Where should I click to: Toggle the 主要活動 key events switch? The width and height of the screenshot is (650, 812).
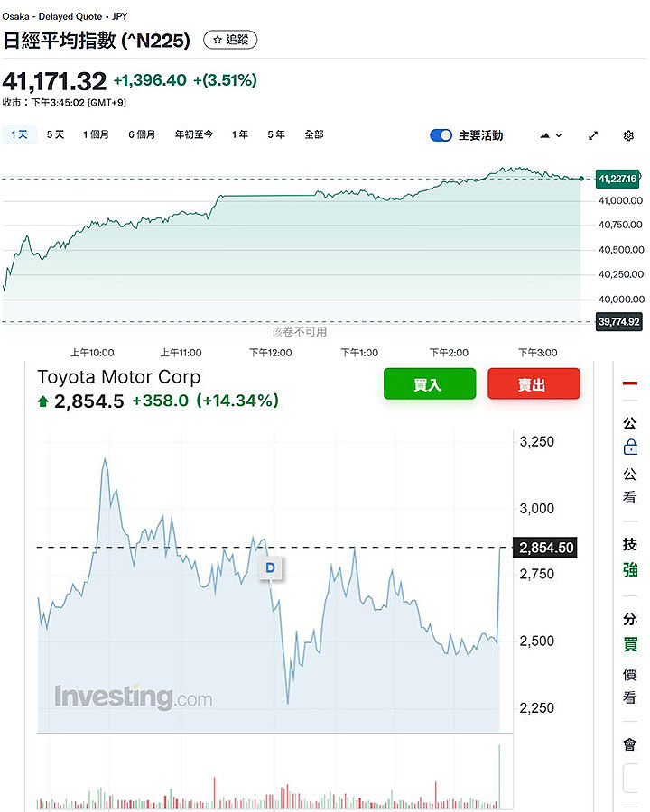441,135
